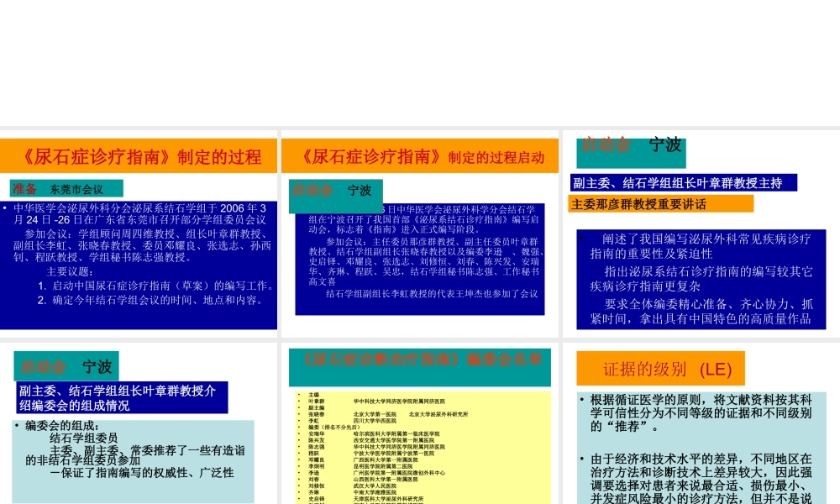The image size is (840, 504).
Task: Select the 《尿石症诊断治疗指南》编委会名单 slide
Action: pos(419,420)
